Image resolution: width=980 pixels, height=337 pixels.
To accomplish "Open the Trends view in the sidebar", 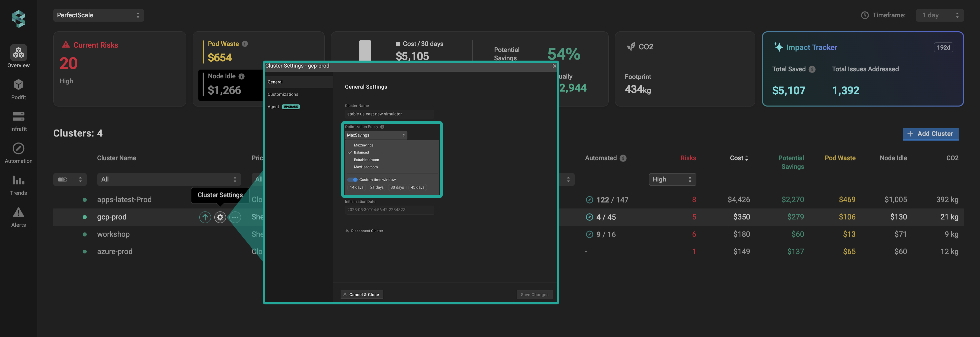I will [18, 185].
